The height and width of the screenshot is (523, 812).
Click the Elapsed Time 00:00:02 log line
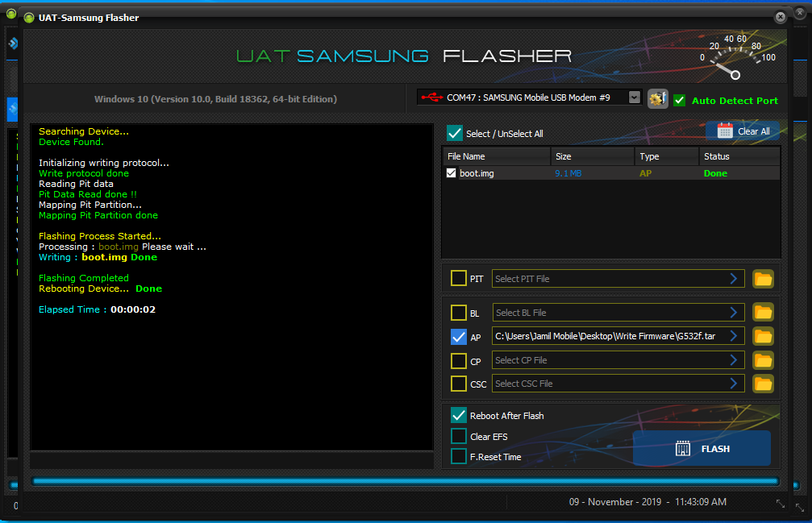[x=97, y=309]
